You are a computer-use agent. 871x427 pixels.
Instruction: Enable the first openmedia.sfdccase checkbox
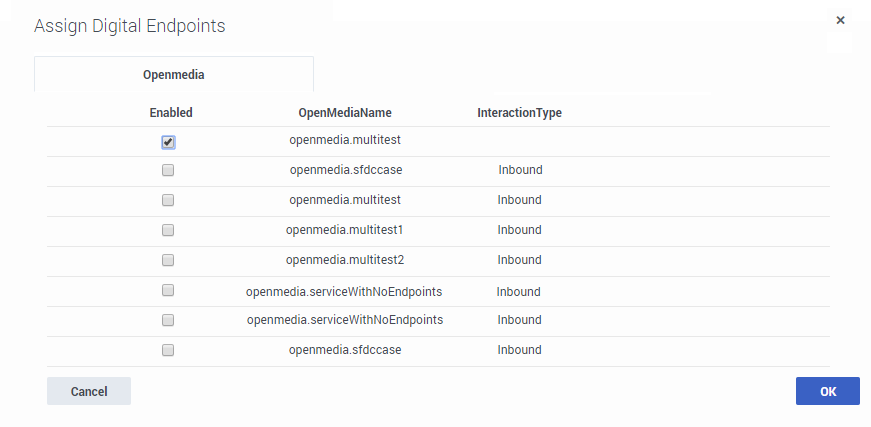coord(168,170)
